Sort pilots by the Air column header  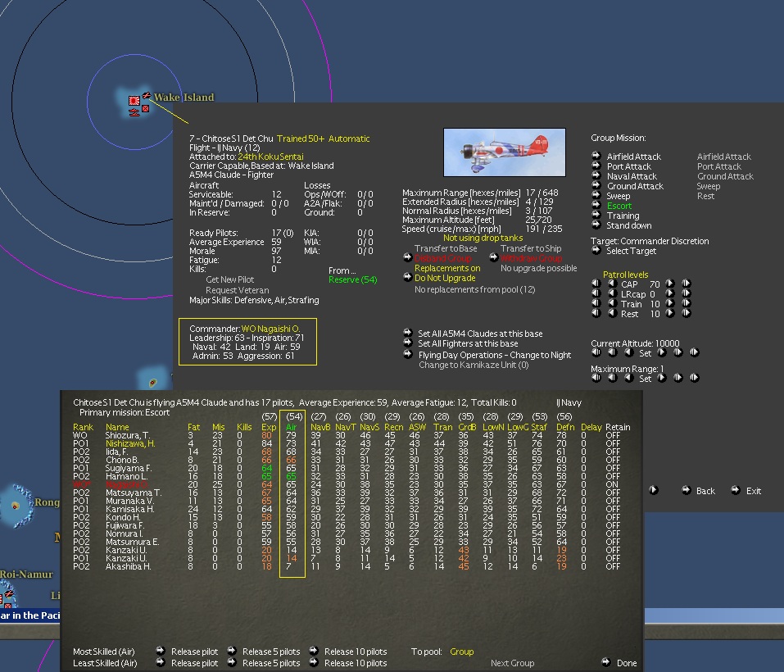point(291,427)
